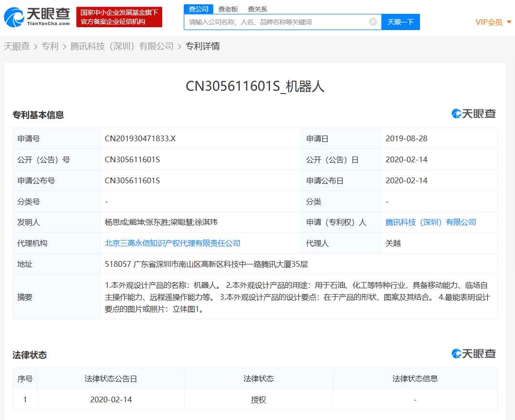Select application number CN201930471833.X
Viewport: 515px width, 420px height.
(x=140, y=138)
